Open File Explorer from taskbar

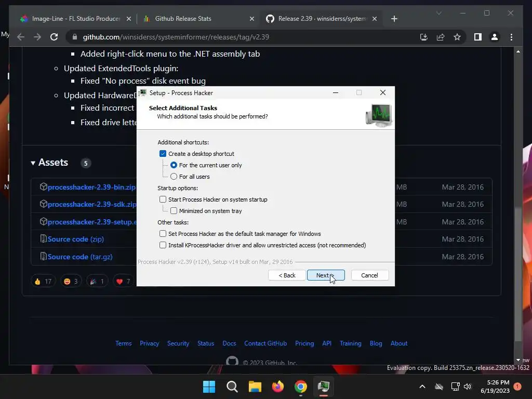(x=255, y=387)
